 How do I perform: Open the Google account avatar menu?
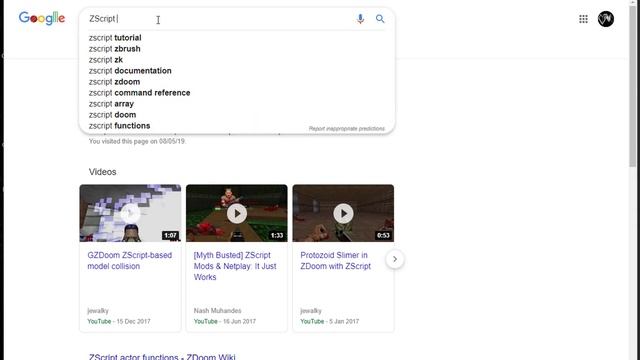(606, 19)
